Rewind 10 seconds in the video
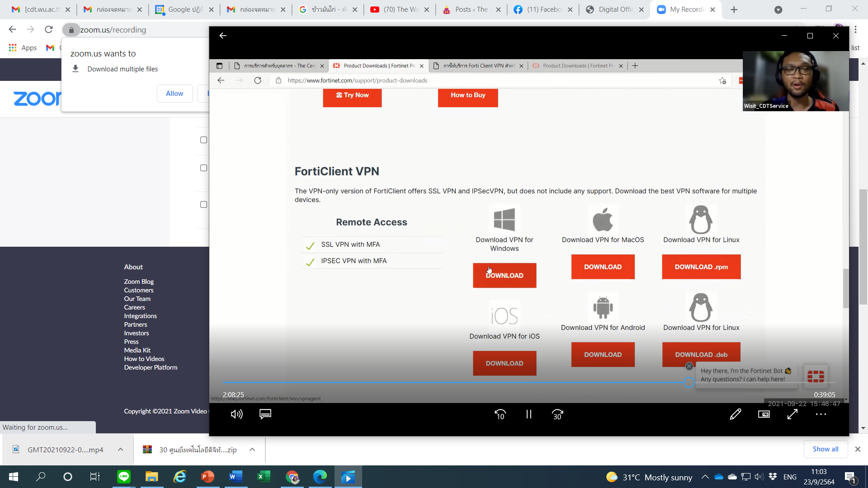The image size is (868, 488). [500, 414]
